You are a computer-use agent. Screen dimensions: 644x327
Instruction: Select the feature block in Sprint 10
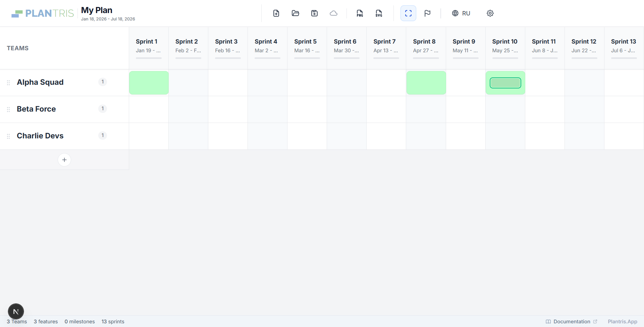tap(505, 83)
